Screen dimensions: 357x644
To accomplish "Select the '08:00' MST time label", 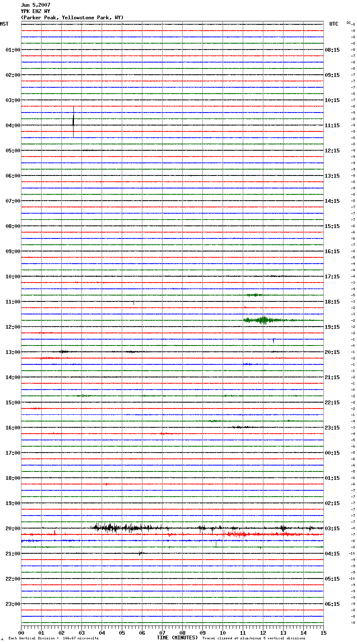I will coord(13,226).
